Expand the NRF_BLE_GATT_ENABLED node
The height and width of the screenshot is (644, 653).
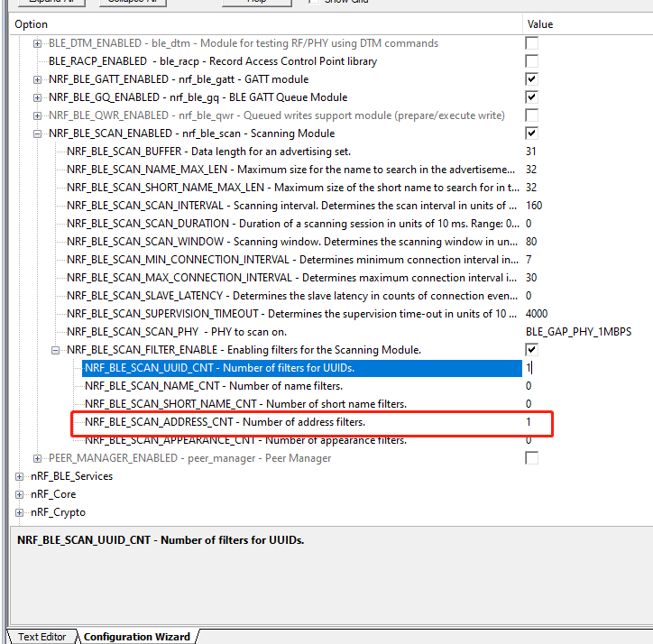click(38, 79)
